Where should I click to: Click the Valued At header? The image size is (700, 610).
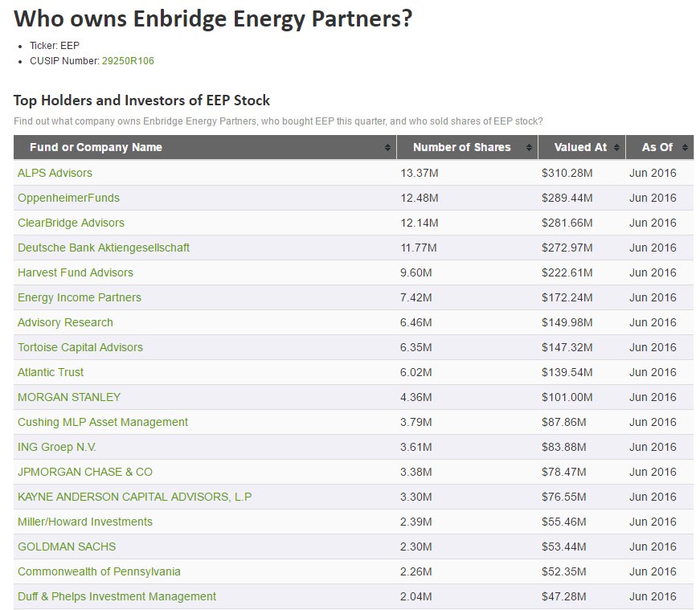(580, 147)
